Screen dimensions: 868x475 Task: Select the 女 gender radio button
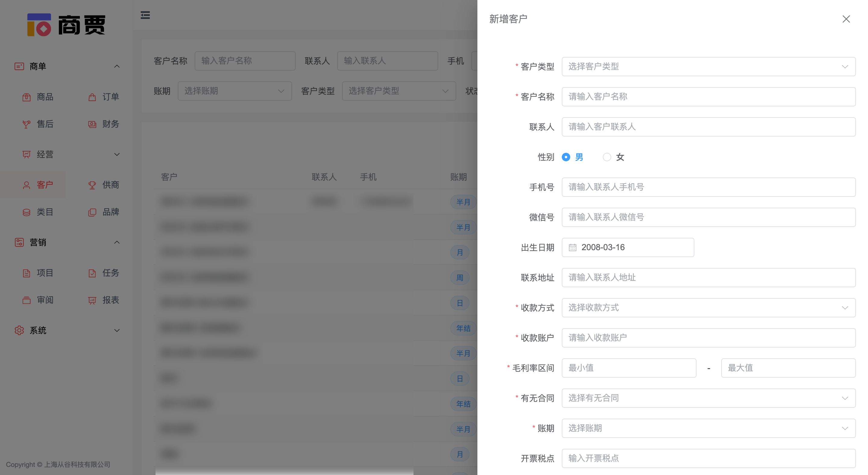[x=607, y=157]
